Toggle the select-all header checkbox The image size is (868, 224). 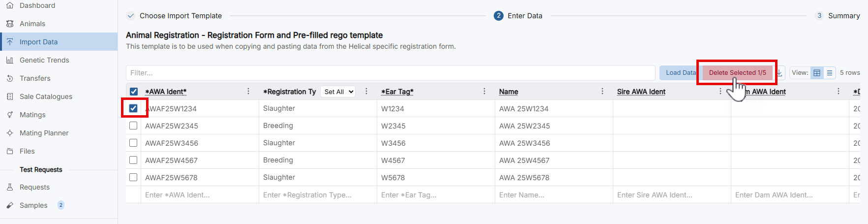pyautogui.click(x=134, y=92)
